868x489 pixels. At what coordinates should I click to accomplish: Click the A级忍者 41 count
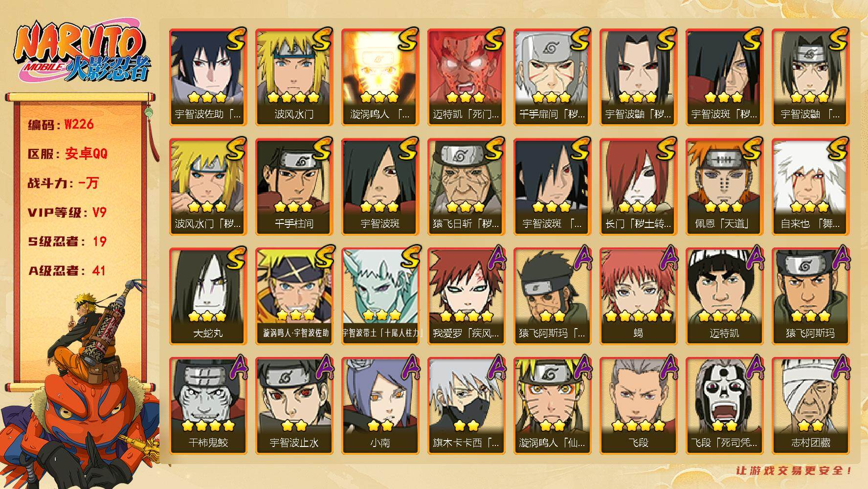coord(67,270)
